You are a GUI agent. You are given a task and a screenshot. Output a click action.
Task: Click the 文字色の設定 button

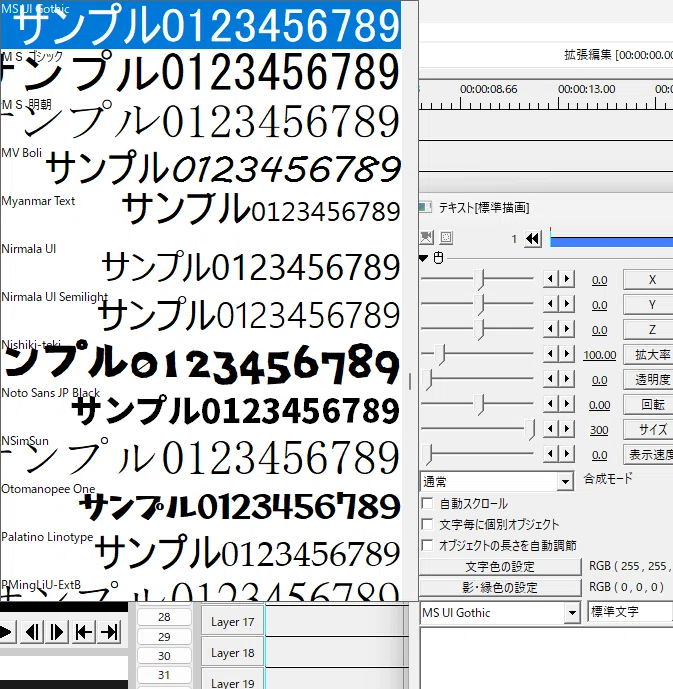500,566
